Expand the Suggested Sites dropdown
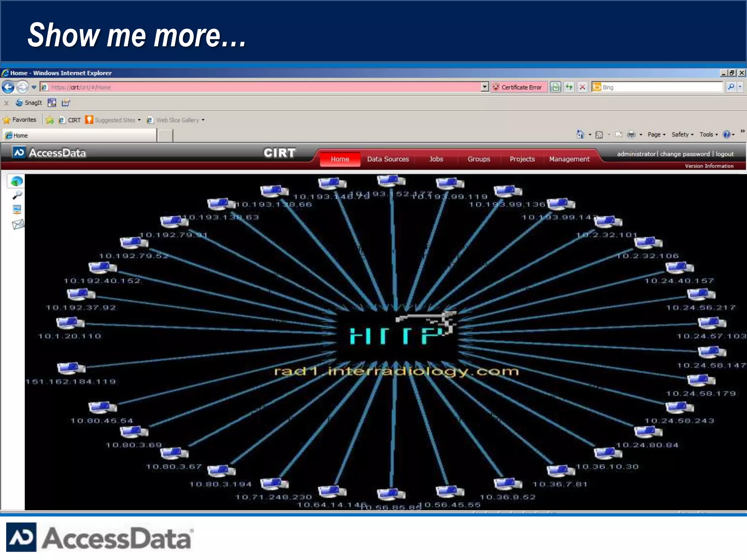Image resolution: width=747 pixels, height=560 pixels. pos(139,120)
